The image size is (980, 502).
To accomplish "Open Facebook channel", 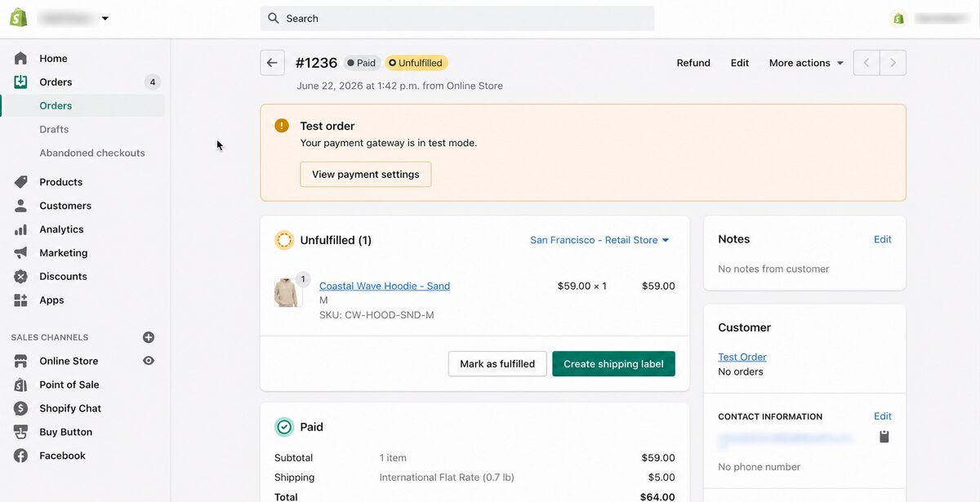I will point(63,455).
